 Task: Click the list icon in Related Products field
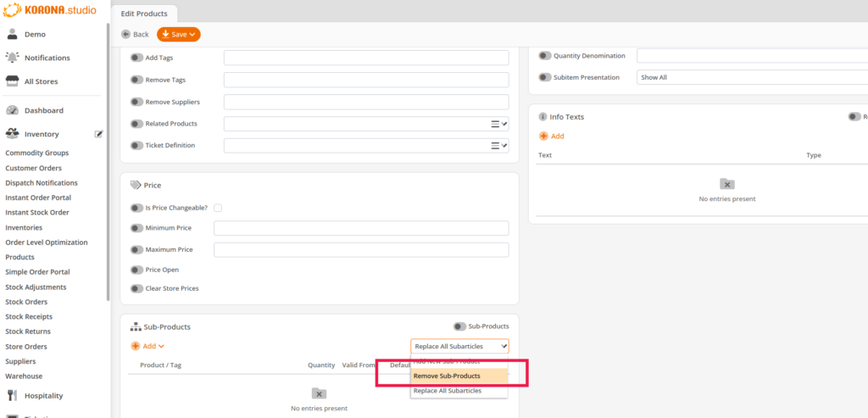[495, 124]
